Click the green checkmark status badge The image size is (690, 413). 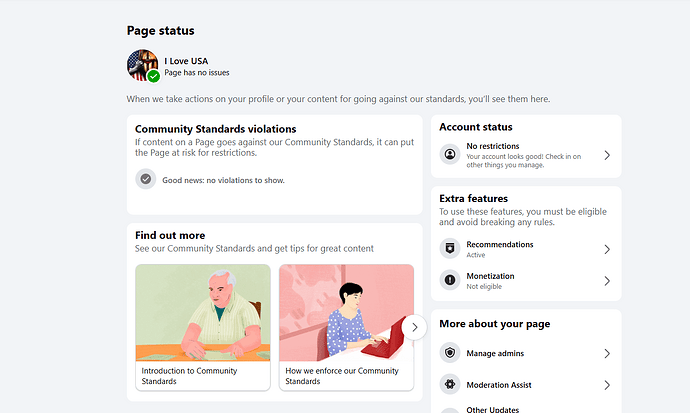click(x=153, y=76)
